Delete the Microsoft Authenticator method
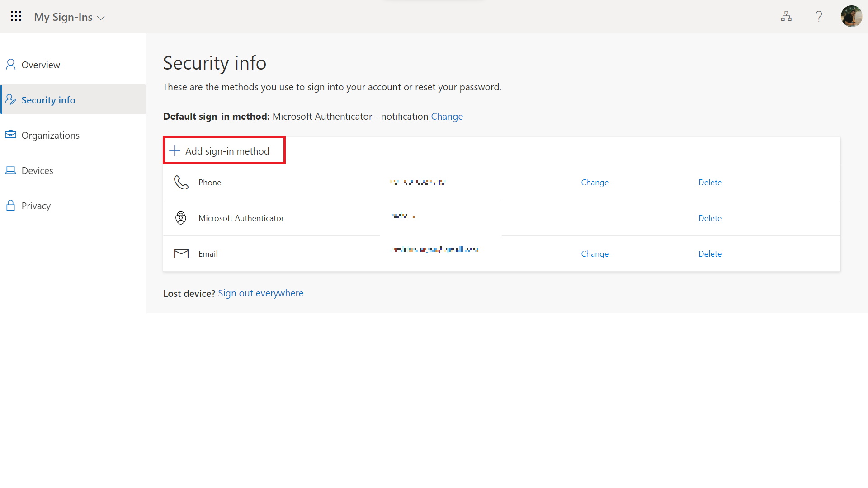This screenshot has width=868, height=488. (x=710, y=217)
